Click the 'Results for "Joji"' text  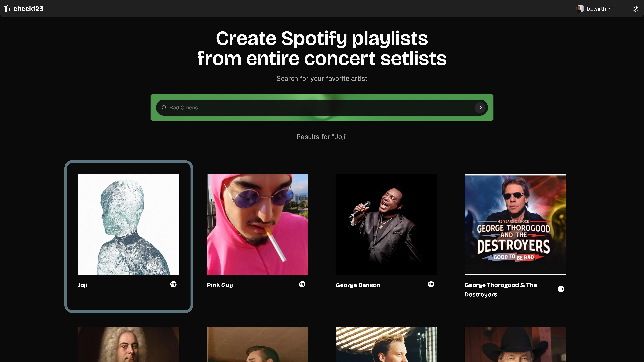pyautogui.click(x=322, y=137)
